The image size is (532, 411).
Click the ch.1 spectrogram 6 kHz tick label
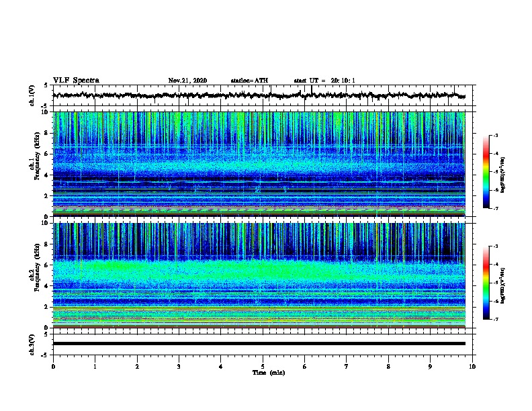[x=46, y=154]
